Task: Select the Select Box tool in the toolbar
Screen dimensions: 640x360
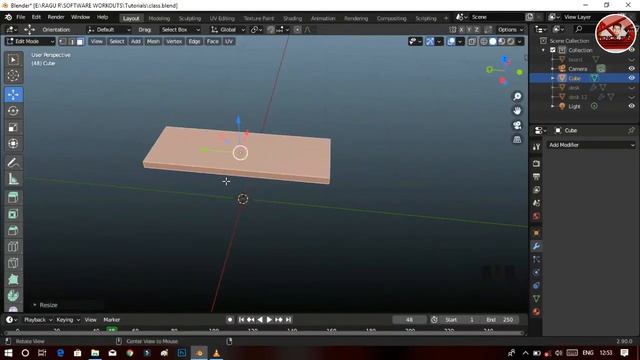Action: 13,60
